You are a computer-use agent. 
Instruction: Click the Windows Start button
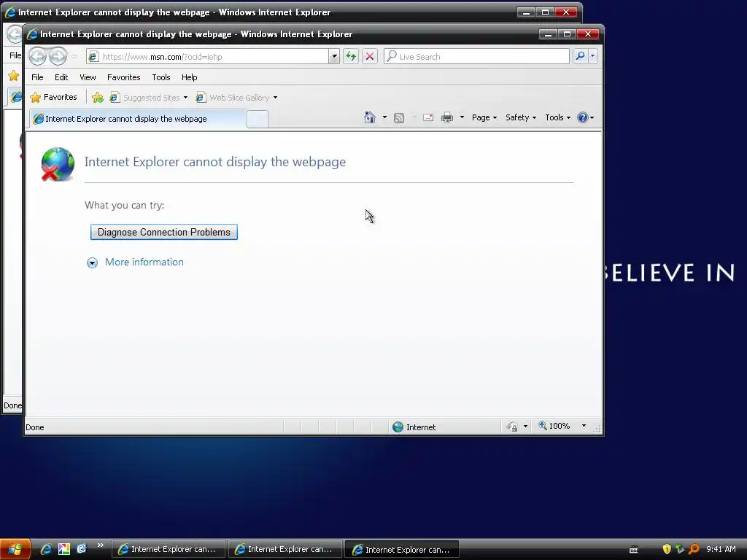[15, 549]
